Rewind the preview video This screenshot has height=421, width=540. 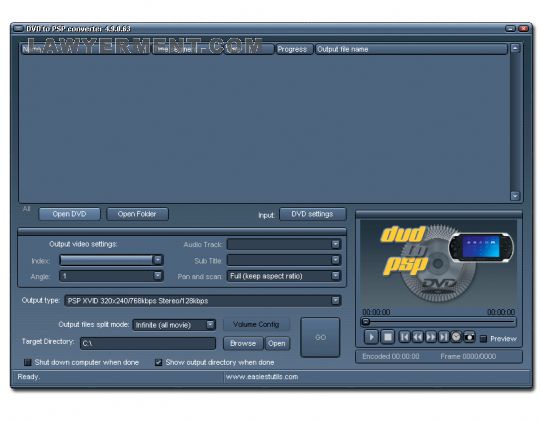(x=417, y=337)
